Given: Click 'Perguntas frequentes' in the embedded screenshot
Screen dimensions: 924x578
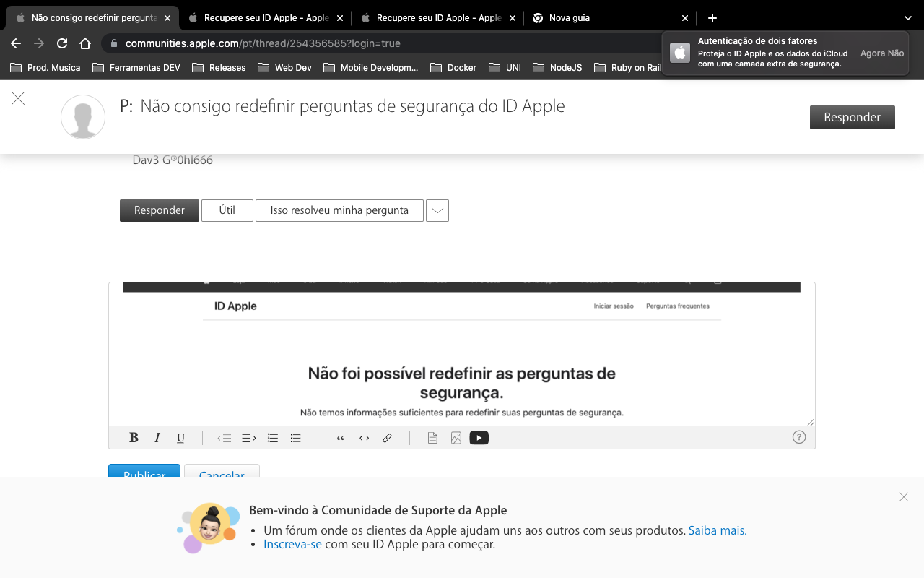Looking at the screenshot, I should point(678,306).
